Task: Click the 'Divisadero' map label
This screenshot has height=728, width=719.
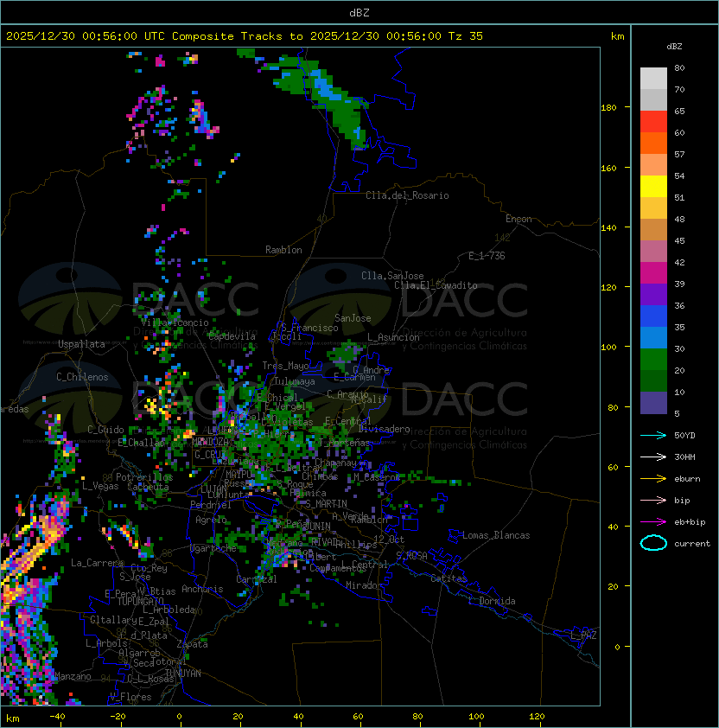Action: pyautogui.click(x=384, y=429)
